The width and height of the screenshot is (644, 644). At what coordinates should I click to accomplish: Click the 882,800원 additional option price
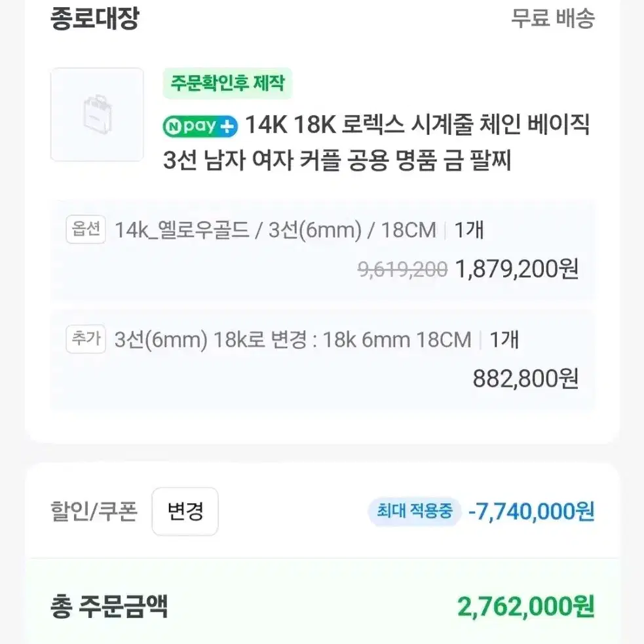pyautogui.click(x=525, y=379)
